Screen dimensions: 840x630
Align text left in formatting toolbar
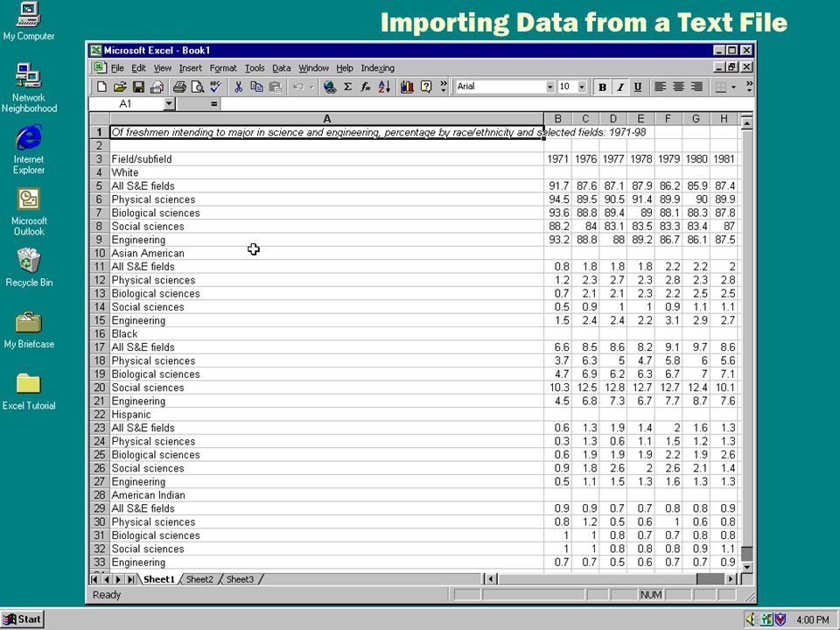(x=660, y=87)
